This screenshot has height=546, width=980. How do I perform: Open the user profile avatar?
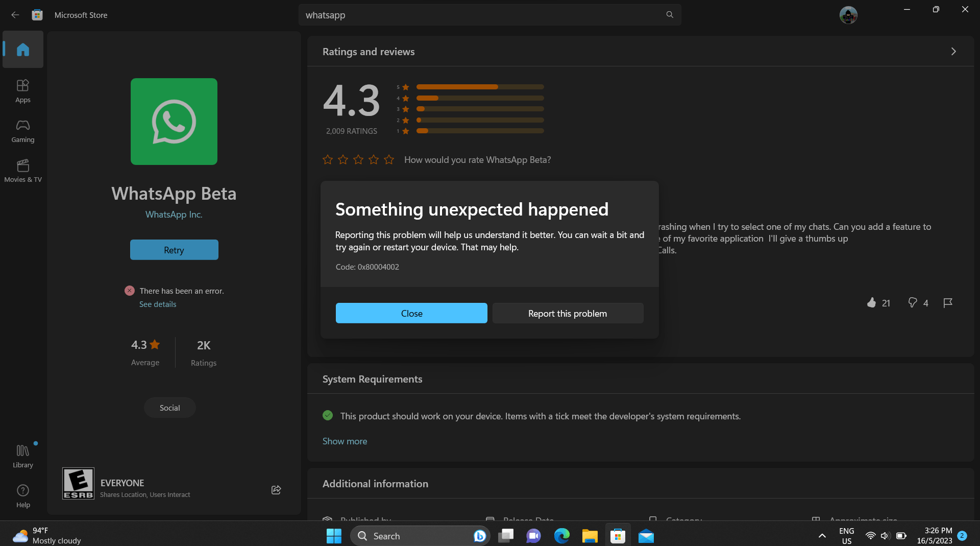coord(848,15)
